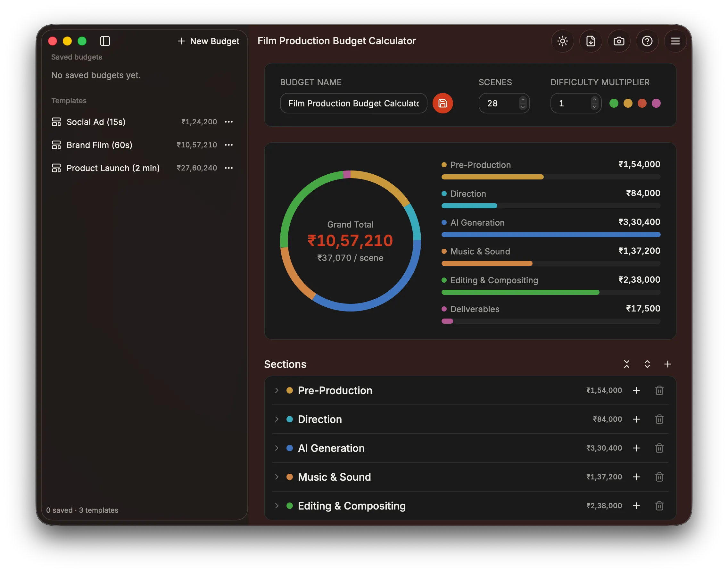The image size is (728, 573).
Task: Toggle the sidebar panel icon
Action: [x=105, y=41]
